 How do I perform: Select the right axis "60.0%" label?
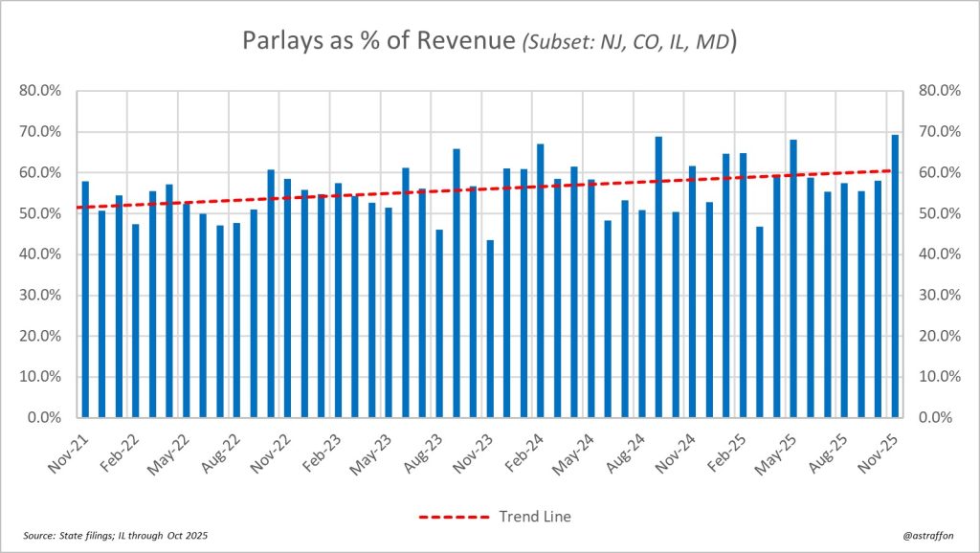click(x=939, y=173)
